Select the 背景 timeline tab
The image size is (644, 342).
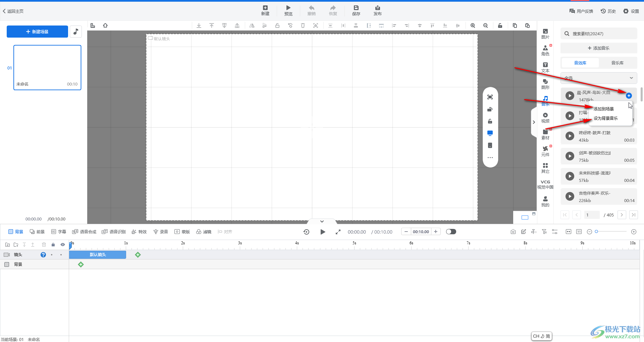[16, 232]
